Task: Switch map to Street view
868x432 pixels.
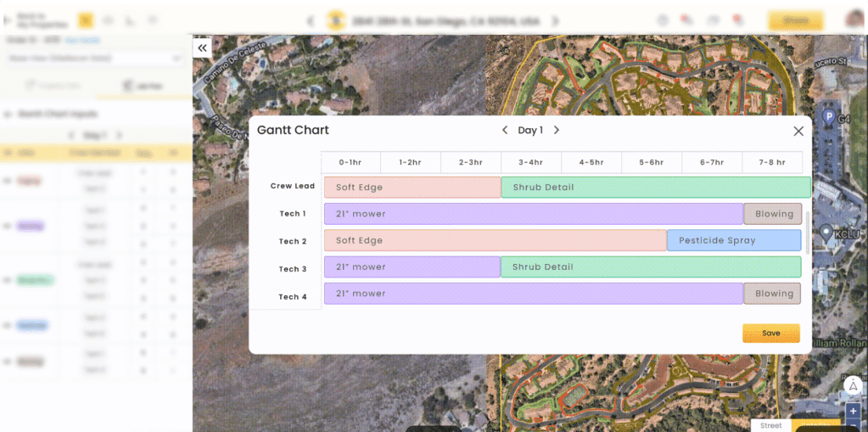Action: (770, 425)
